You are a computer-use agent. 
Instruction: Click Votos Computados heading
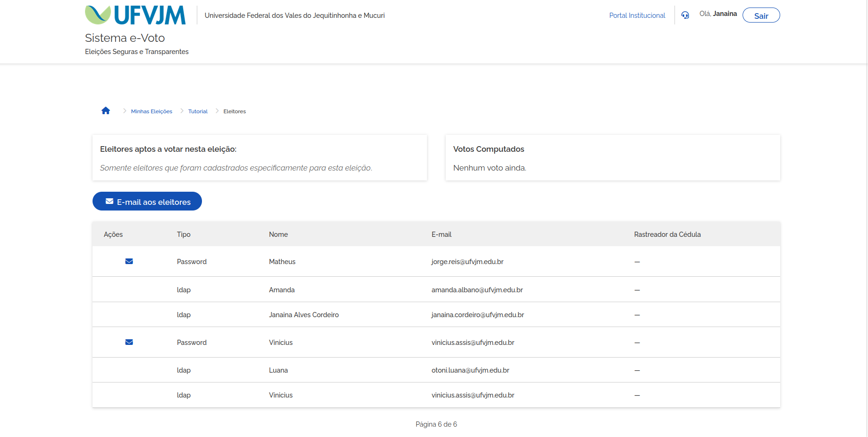pyautogui.click(x=488, y=149)
